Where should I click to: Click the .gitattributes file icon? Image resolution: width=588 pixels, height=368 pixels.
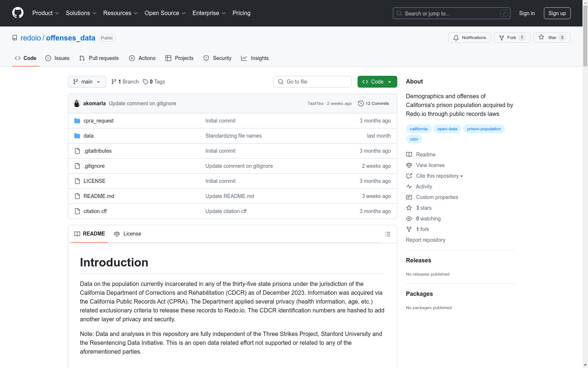[x=77, y=151]
